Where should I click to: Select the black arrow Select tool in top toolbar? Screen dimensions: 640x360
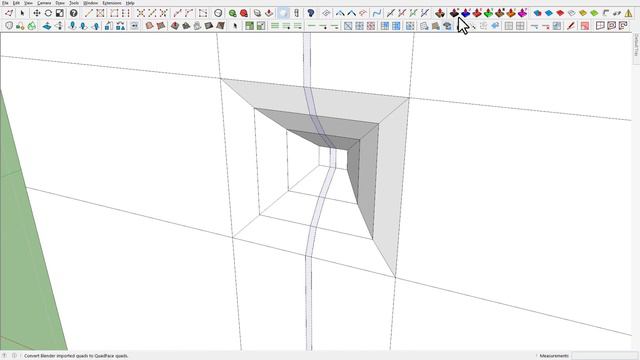[x=22, y=13]
